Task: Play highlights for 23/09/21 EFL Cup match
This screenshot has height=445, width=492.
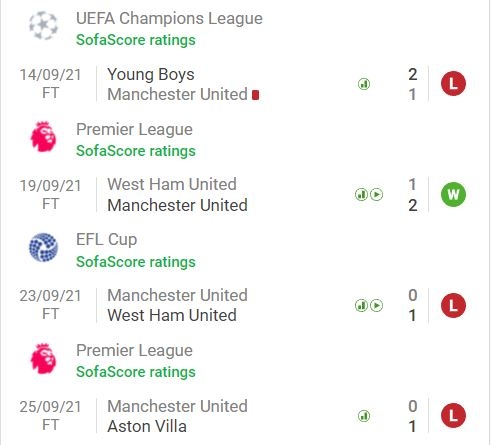Action: tap(377, 305)
